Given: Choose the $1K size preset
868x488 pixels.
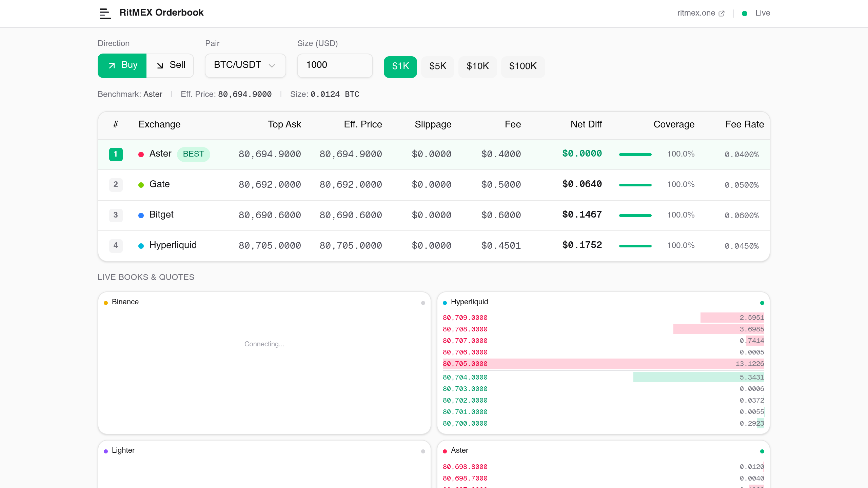Looking at the screenshot, I should point(400,67).
